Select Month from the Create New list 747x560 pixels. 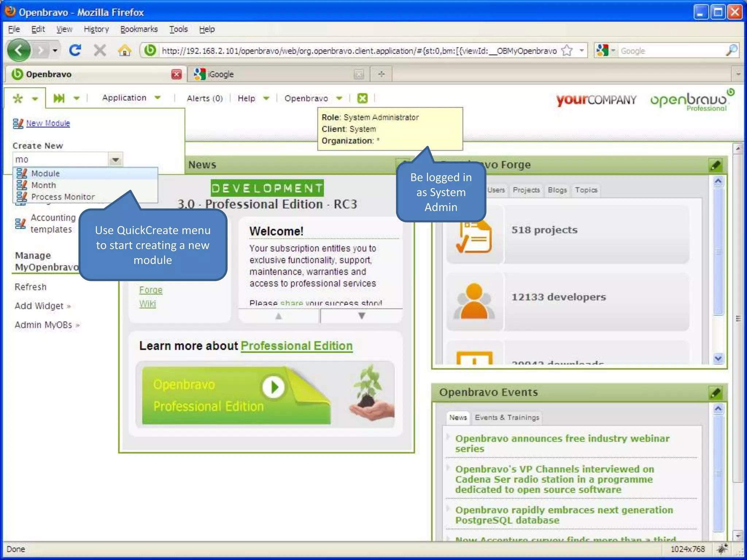pyautogui.click(x=86, y=185)
